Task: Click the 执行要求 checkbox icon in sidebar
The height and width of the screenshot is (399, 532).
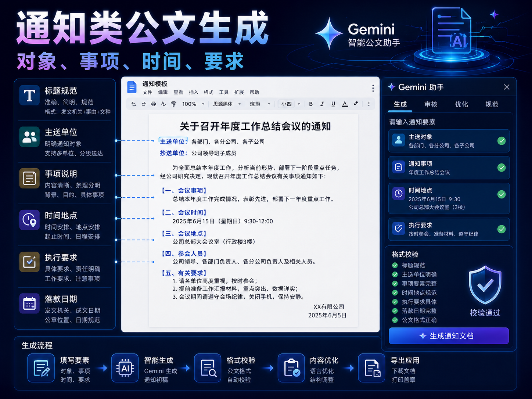Action: coord(29,262)
